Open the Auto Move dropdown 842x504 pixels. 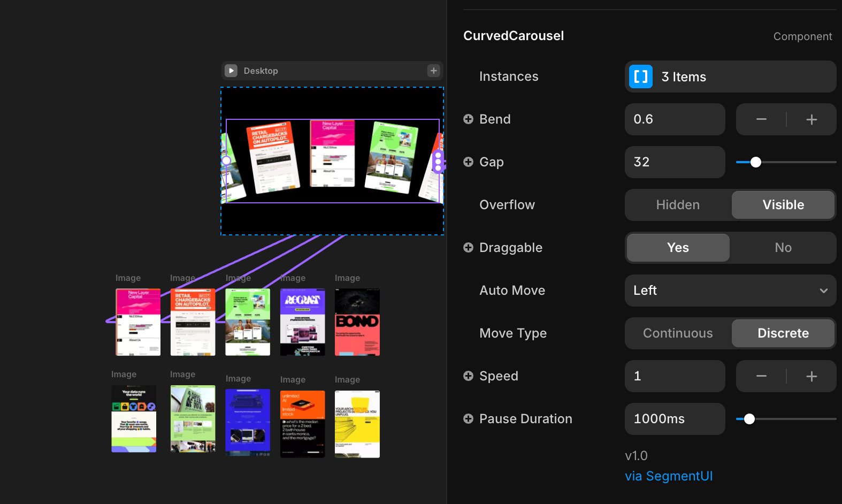pos(730,291)
